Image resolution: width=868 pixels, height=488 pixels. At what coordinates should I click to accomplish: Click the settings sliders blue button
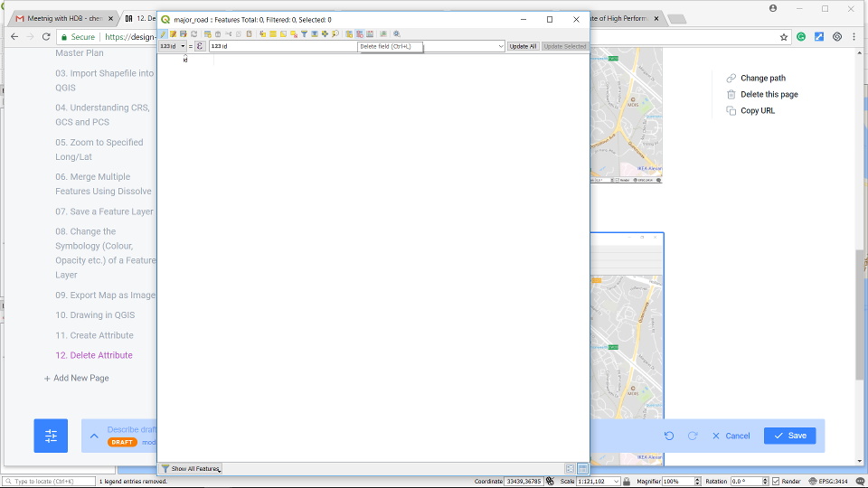(51, 436)
